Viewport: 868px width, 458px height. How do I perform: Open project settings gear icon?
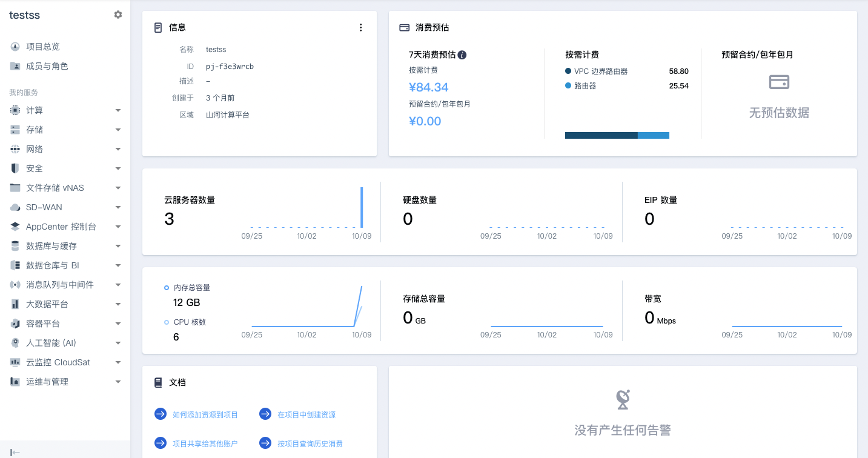pos(118,15)
